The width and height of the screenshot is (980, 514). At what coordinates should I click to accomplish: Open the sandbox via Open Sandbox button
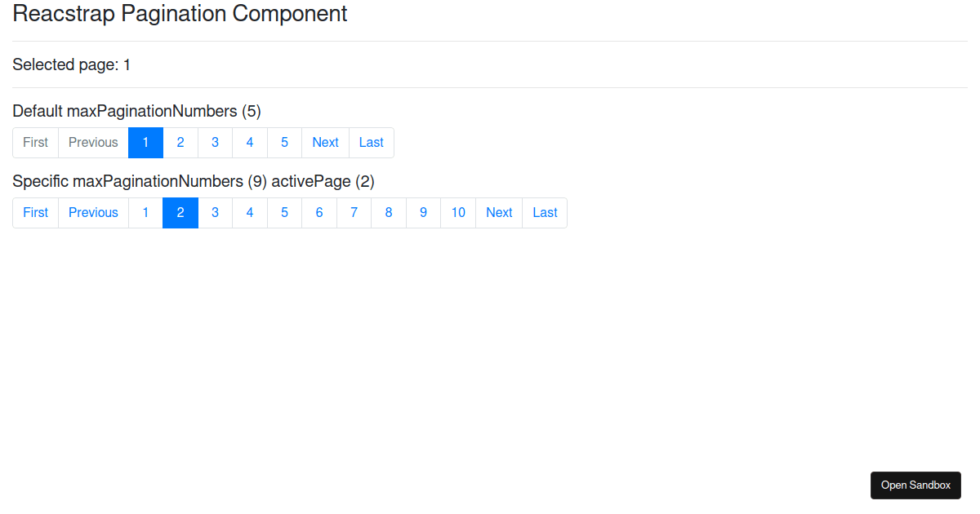coord(915,485)
